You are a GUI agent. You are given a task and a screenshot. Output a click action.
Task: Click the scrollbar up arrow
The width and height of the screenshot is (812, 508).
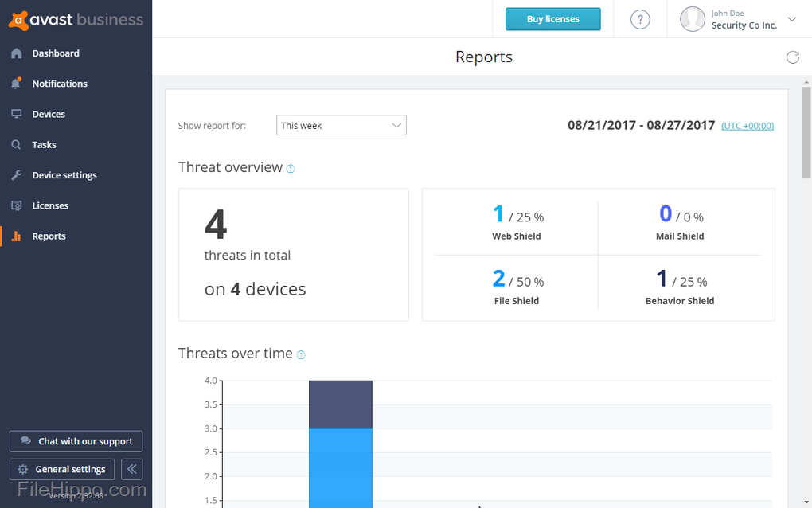pyautogui.click(x=806, y=82)
